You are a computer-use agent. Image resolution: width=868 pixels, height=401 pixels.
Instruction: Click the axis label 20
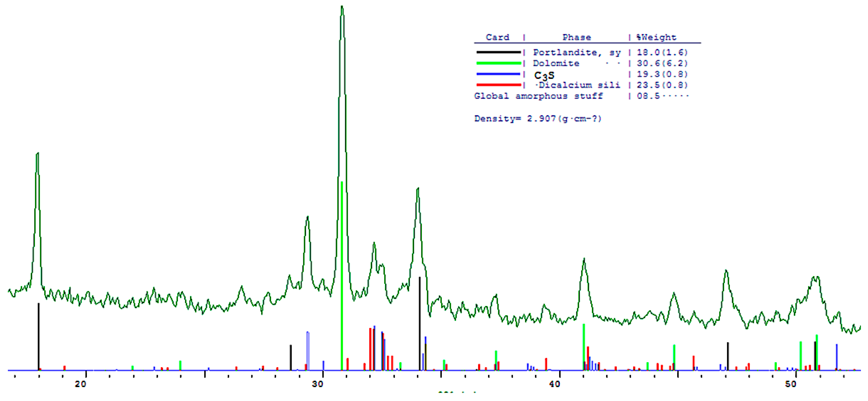click(x=81, y=384)
